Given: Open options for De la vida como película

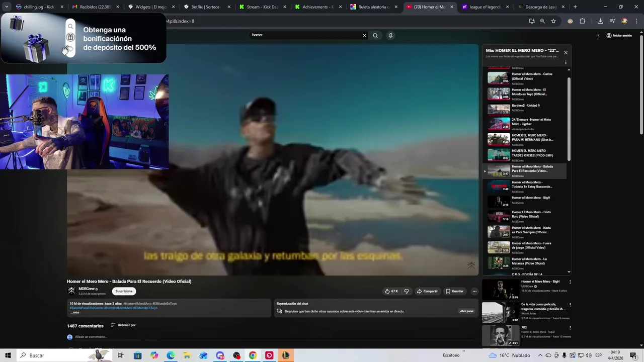Looking at the screenshot, I should coord(570,305).
